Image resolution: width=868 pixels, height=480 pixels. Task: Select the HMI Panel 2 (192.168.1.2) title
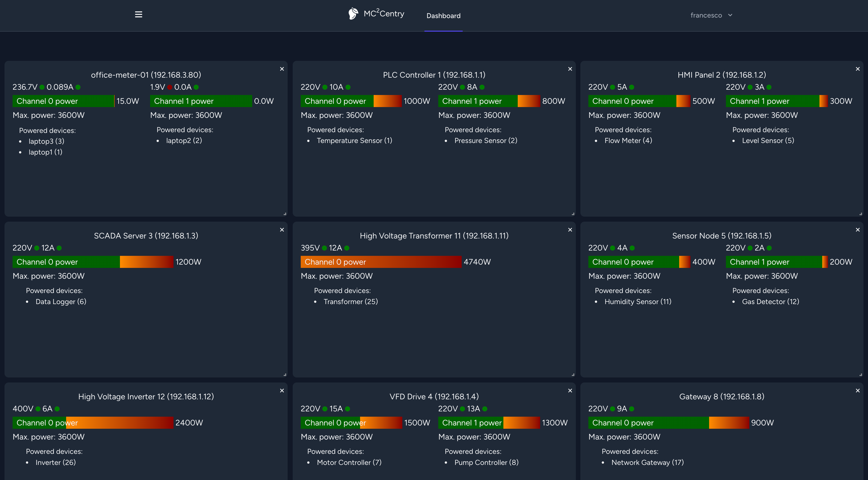(x=722, y=75)
